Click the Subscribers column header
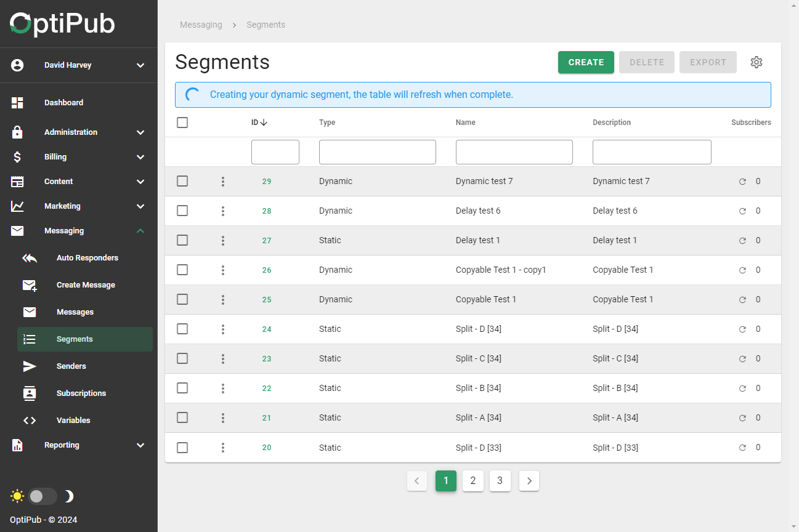Image resolution: width=799 pixels, height=532 pixels. point(751,123)
